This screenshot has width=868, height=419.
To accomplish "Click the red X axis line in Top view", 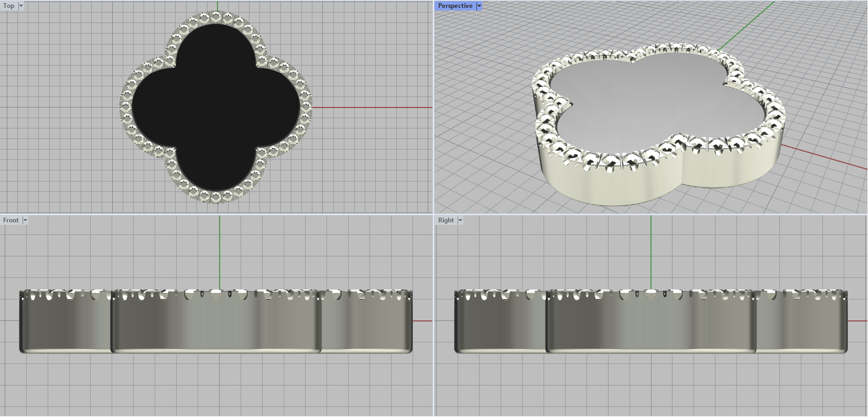I will click(374, 107).
